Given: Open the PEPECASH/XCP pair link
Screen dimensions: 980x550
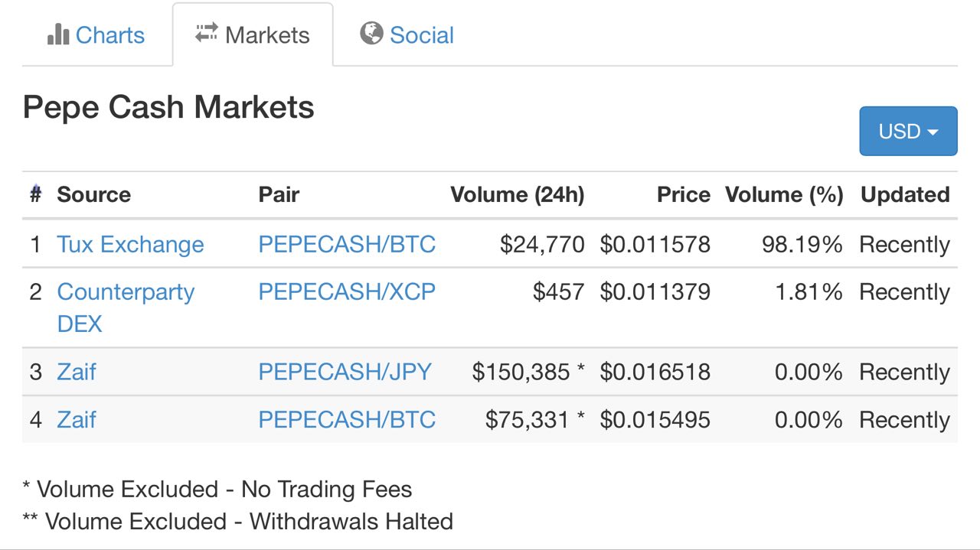Looking at the screenshot, I should [347, 291].
